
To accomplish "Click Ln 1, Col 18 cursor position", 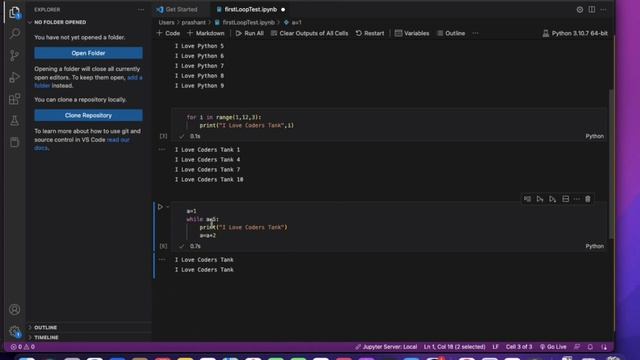I will click(454, 347).
